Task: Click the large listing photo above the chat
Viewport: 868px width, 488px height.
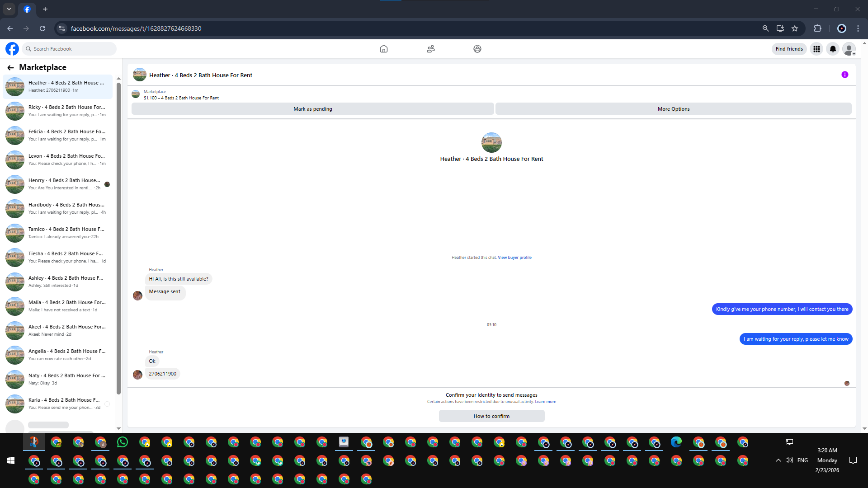Action: coord(491,142)
